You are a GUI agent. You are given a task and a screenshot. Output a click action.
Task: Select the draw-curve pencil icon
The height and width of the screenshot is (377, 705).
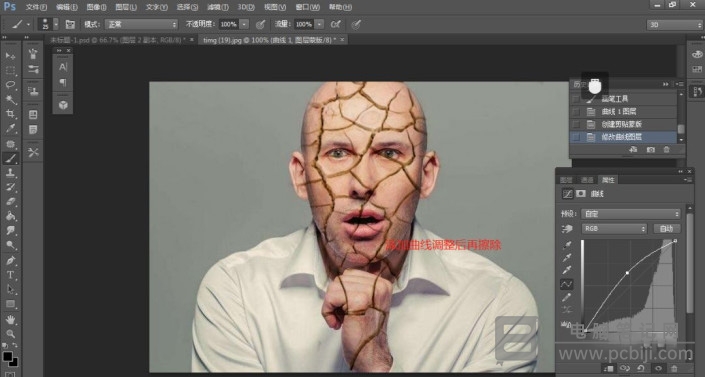click(x=567, y=297)
